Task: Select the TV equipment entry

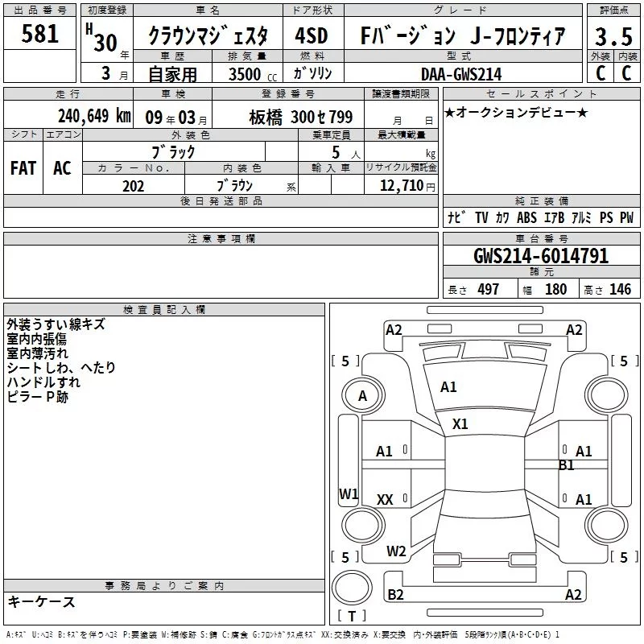Action: (x=481, y=217)
